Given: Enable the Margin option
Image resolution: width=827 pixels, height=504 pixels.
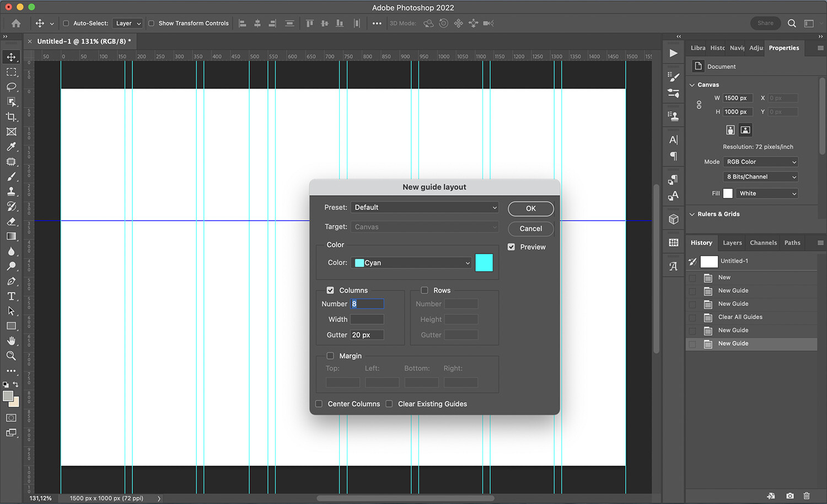Looking at the screenshot, I should [330, 356].
